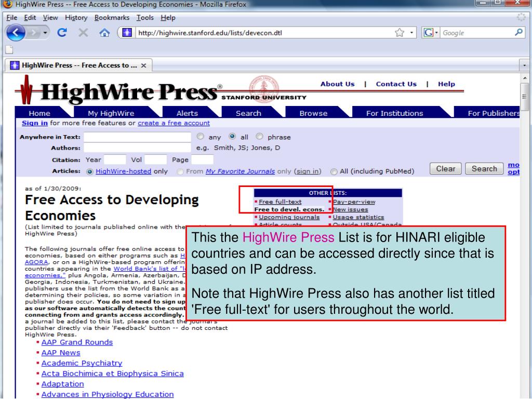Click the Anywhere in Text field
532x399 pixels.
coord(137,137)
